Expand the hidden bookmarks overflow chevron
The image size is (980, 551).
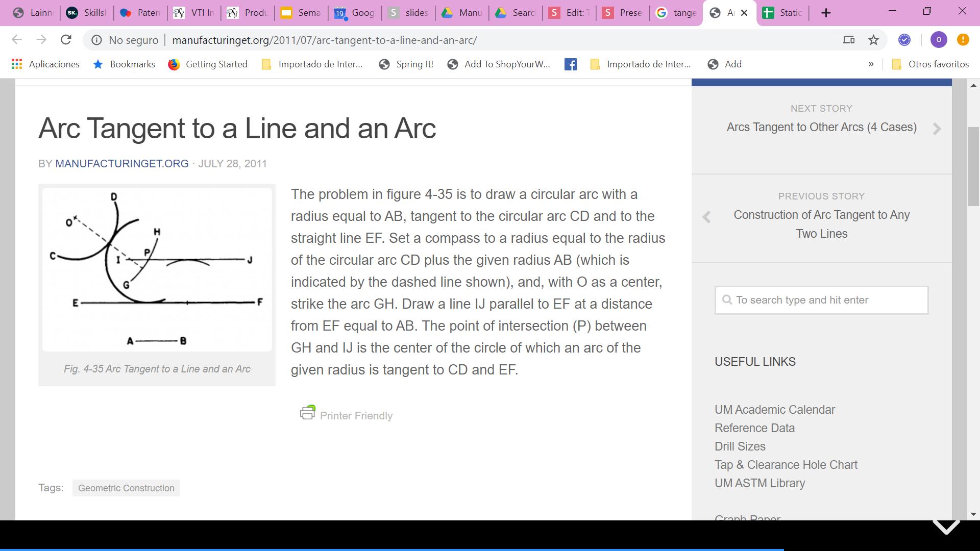coord(871,64)
